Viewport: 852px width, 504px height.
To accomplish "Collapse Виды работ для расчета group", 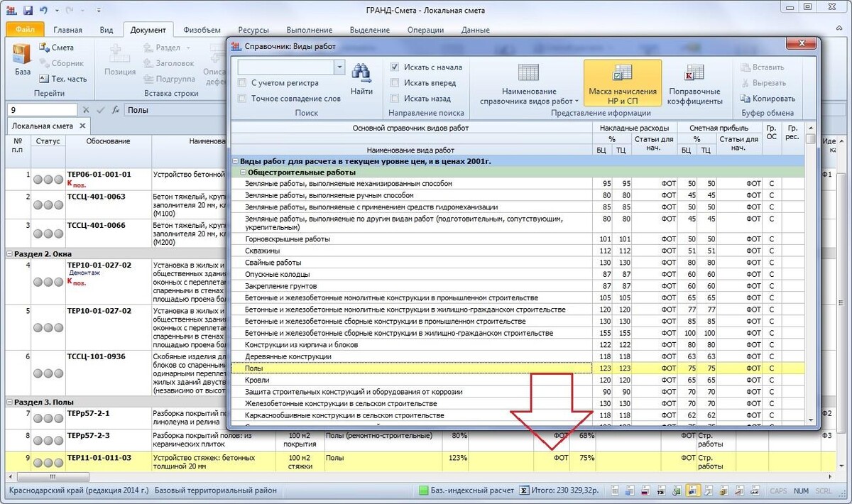I will [236, 161].
